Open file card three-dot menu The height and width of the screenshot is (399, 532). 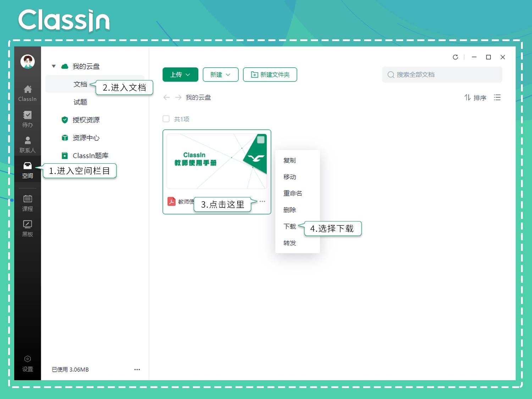click(x=262, y=201)
